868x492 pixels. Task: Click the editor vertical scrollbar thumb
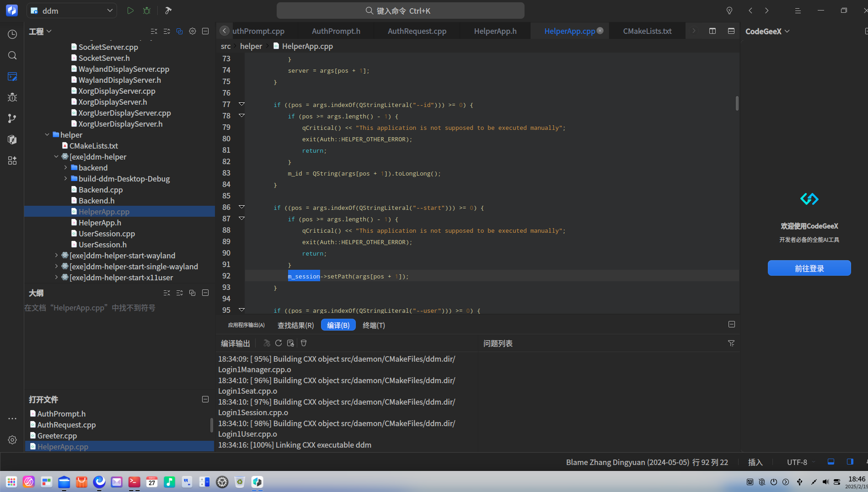click(737, 103)
